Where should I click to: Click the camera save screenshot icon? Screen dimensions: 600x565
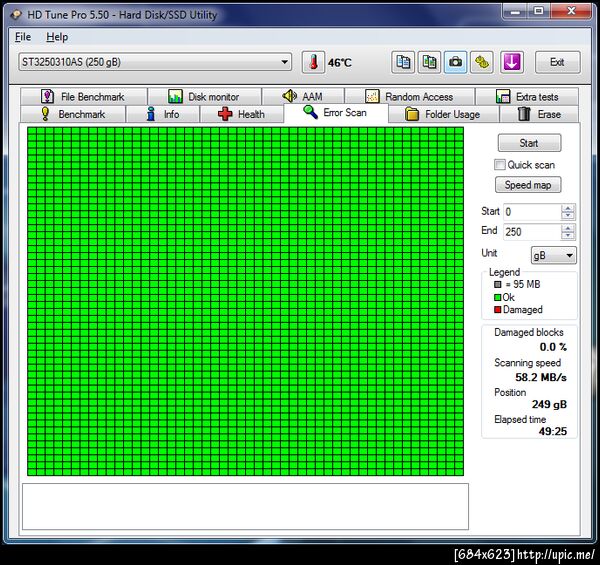pos(455,62)
